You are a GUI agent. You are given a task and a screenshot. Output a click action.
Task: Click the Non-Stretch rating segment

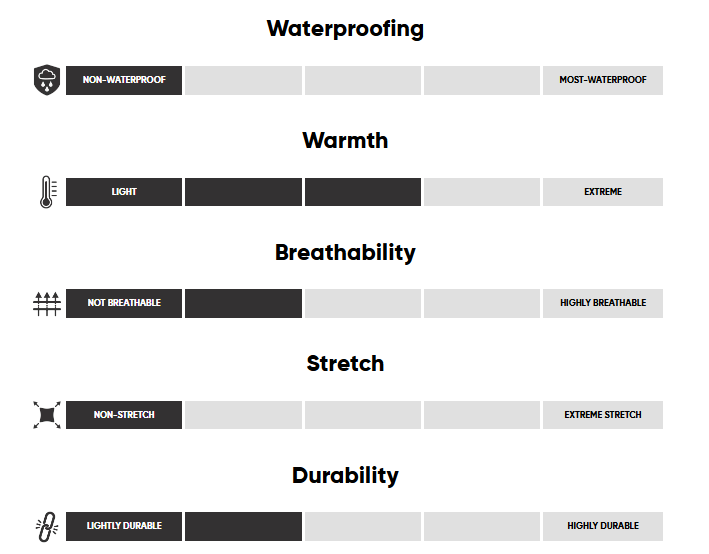pyautogui.click(x=124, y=415)
